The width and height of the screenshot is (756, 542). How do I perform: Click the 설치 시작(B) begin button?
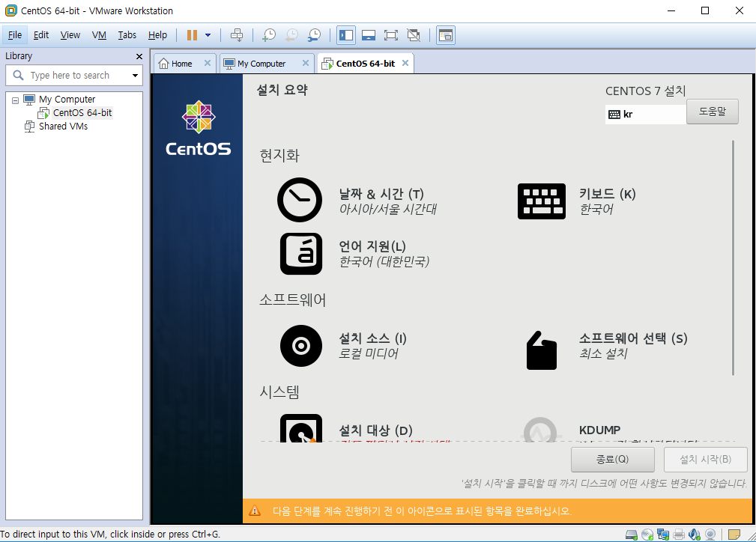705,460
